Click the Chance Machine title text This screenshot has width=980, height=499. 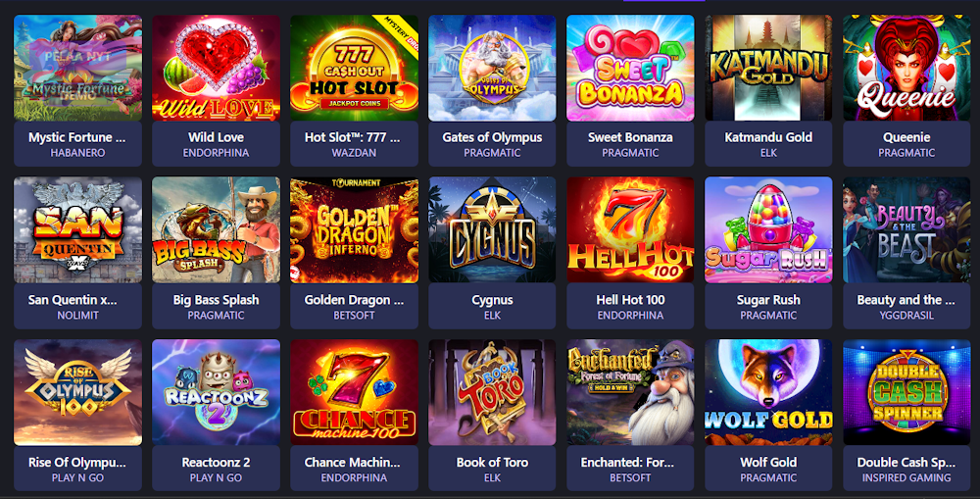point(352,463)
